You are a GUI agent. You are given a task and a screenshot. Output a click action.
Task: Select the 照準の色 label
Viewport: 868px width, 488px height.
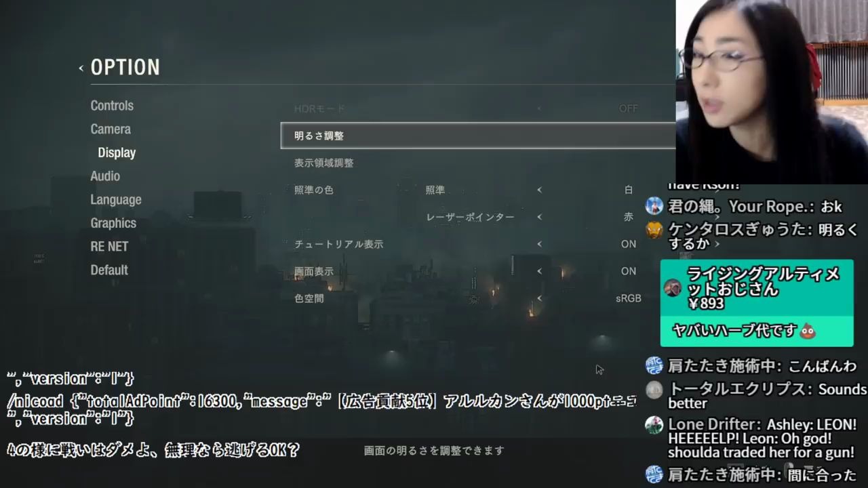[x=314, y=190]
